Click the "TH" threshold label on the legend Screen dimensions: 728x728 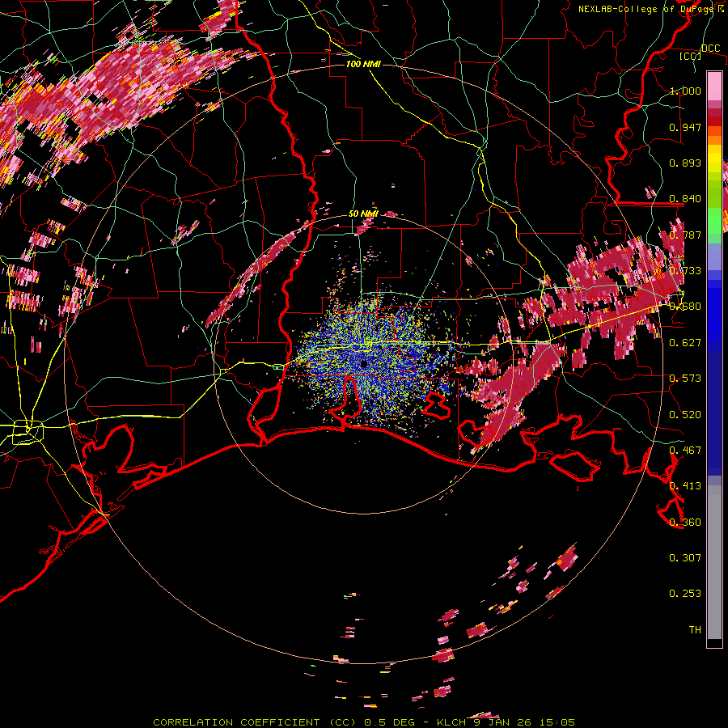point(695,629)
